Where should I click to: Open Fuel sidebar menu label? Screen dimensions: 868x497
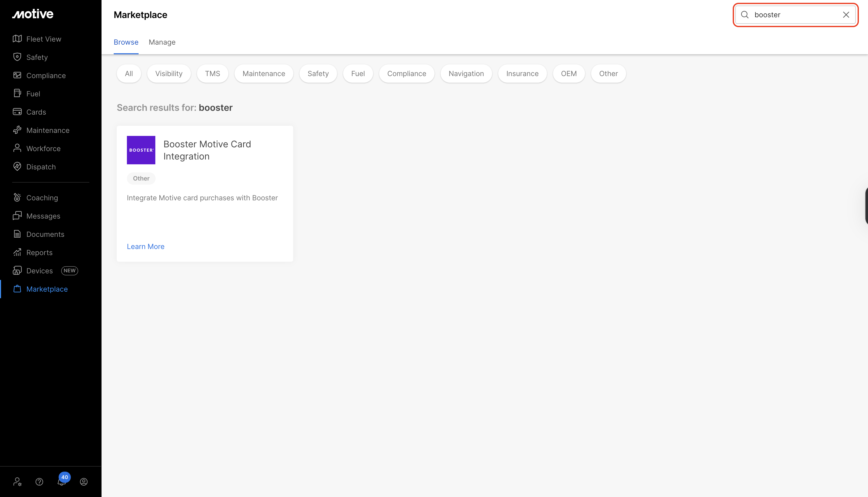click(33, 94)
